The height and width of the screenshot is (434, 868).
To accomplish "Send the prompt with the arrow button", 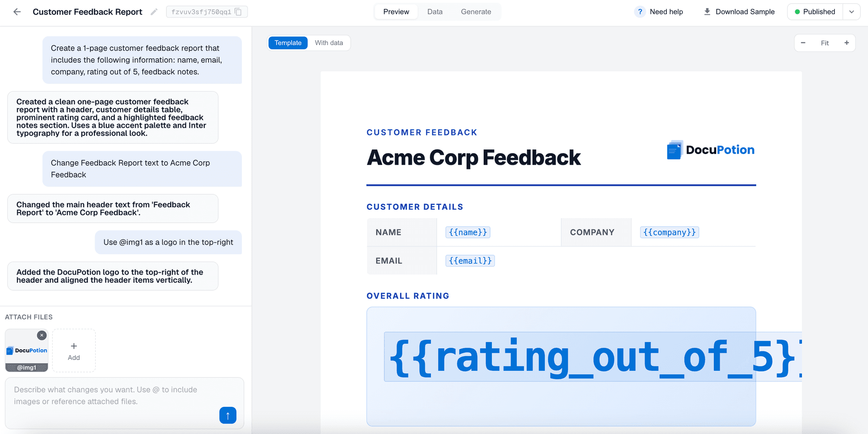I will click(228, 415).
